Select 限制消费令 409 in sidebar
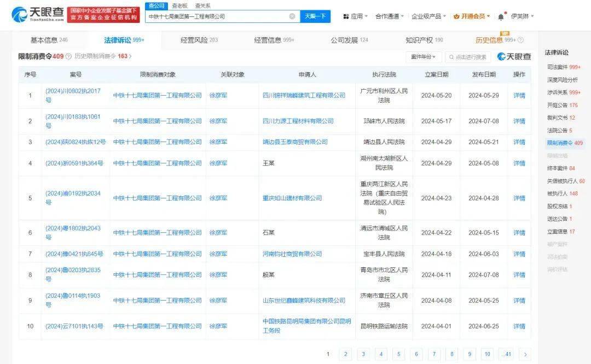 click(x=565, y=143)
